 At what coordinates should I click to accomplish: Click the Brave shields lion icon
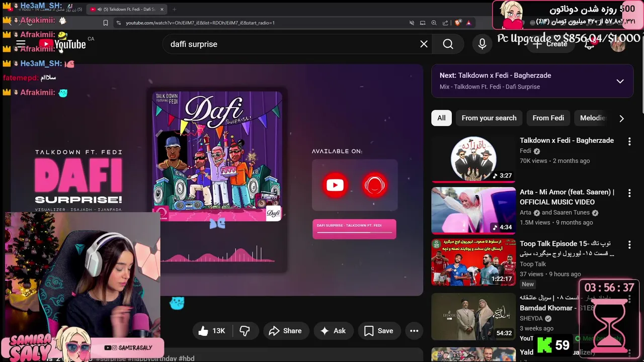click(458, 23)
